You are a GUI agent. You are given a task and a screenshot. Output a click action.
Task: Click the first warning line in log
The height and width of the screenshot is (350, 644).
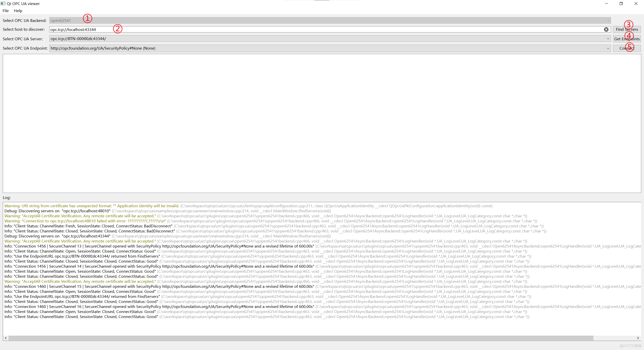click(x=92, y=206)
